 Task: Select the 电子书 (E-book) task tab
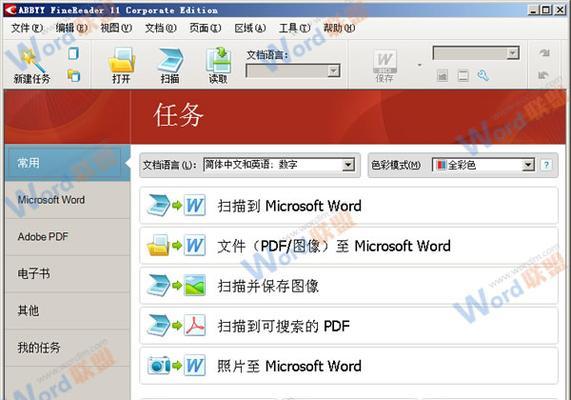point(67,274)
